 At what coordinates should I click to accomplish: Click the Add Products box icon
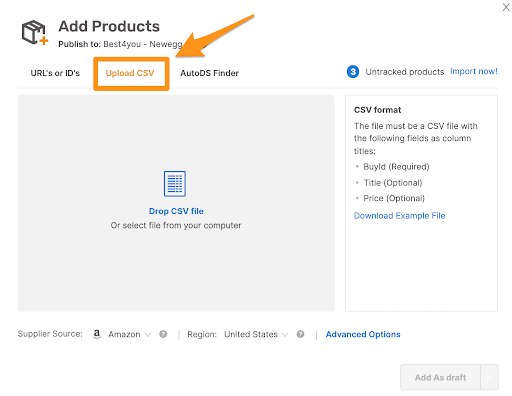(35, 32)
